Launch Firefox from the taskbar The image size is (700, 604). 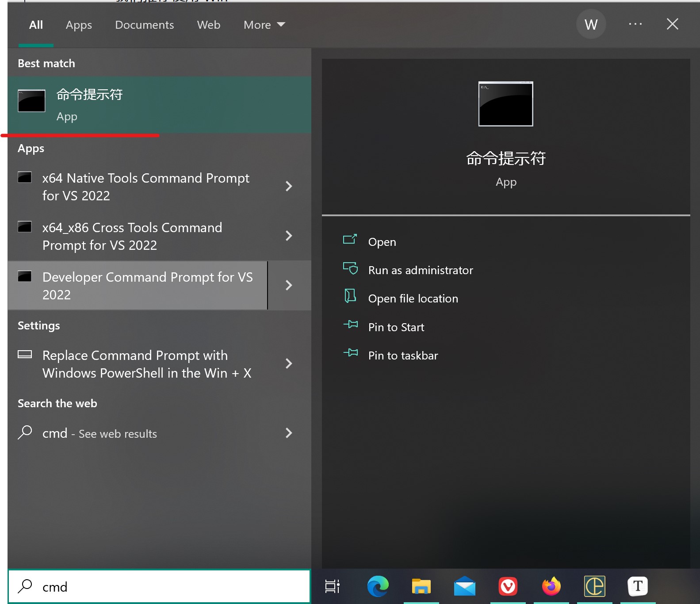point(551,586)
